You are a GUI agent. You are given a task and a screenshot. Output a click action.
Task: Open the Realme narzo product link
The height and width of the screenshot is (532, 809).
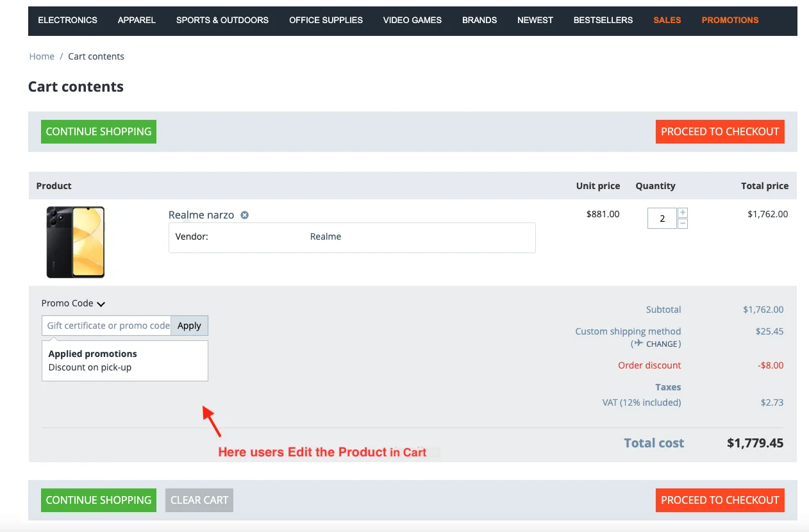201,215
